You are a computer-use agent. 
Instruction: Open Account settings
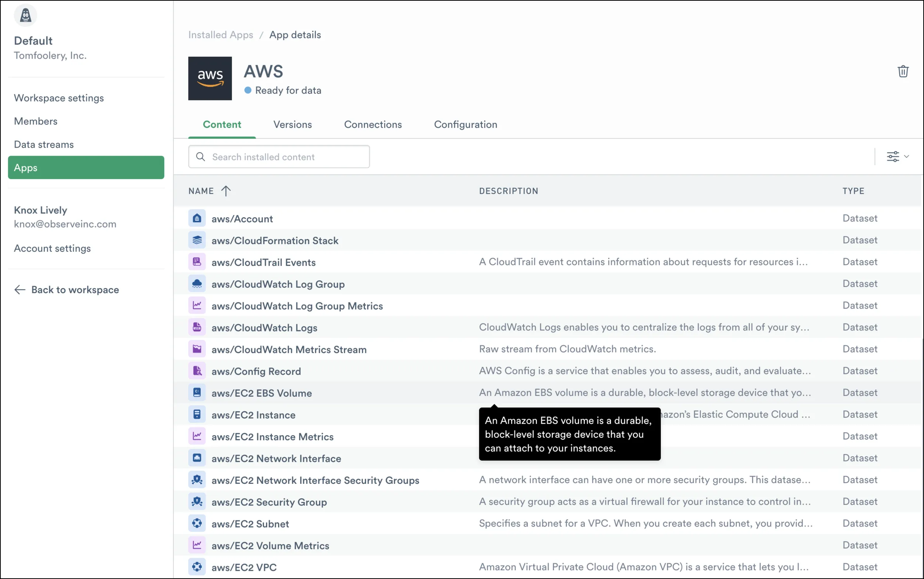click(52, 249)
